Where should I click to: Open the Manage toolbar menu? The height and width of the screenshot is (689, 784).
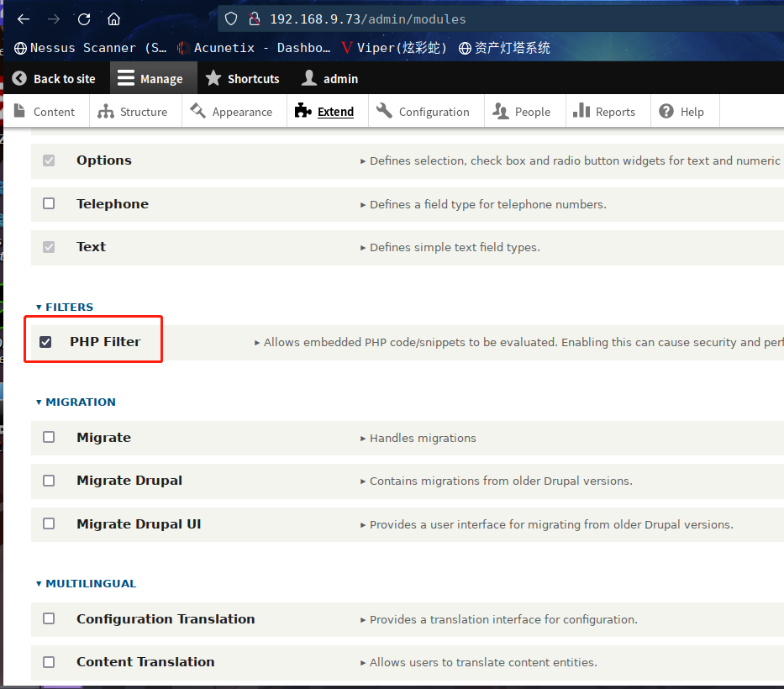coord(150,79)
